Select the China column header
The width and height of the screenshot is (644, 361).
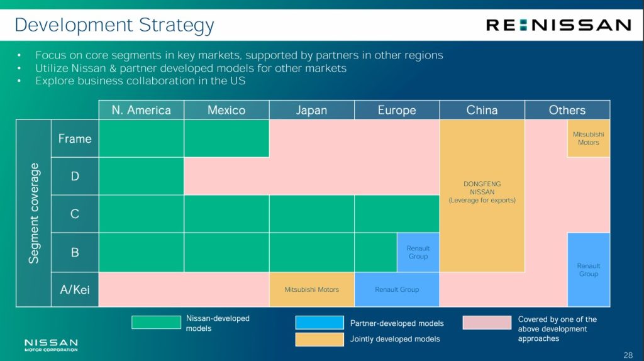[x=482, y=110]
